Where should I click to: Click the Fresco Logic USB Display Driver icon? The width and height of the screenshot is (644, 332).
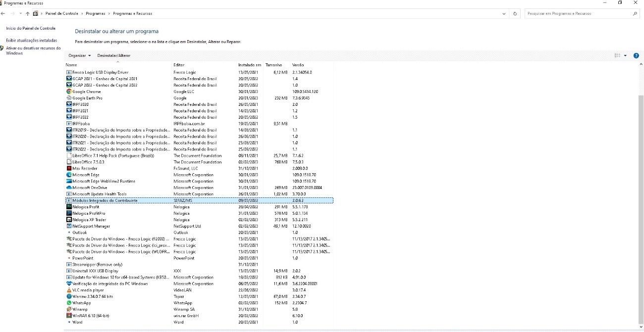click(69, 72)
